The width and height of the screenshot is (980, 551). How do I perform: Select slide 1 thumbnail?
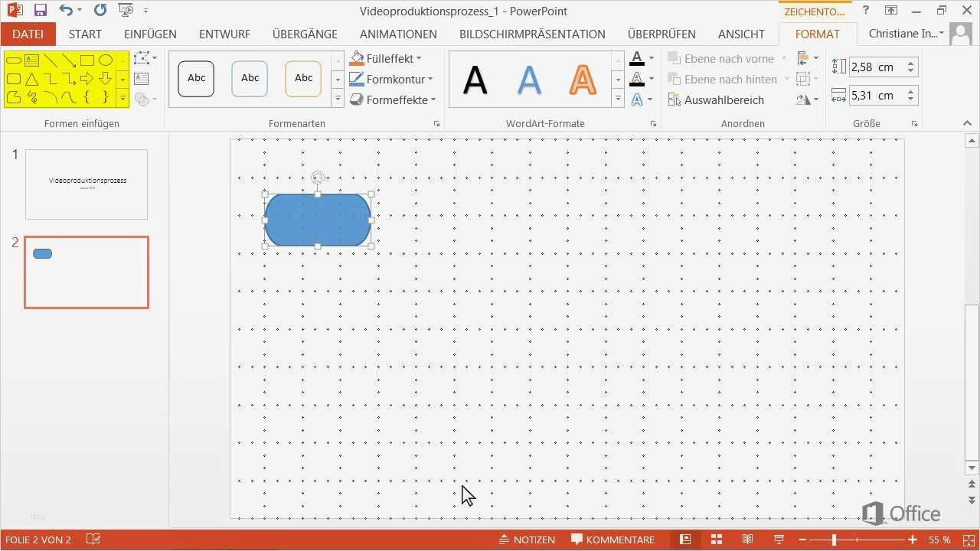(87, 184)
